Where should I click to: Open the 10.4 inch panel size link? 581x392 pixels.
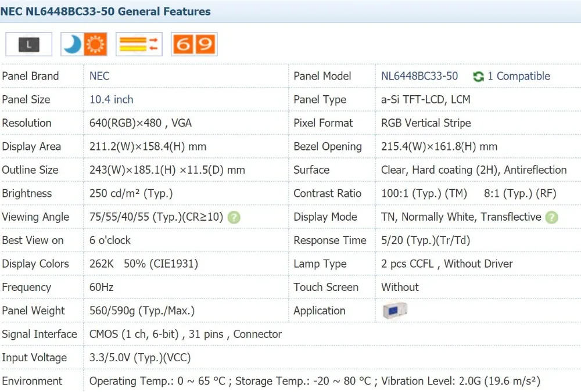[x=111, y=99]
